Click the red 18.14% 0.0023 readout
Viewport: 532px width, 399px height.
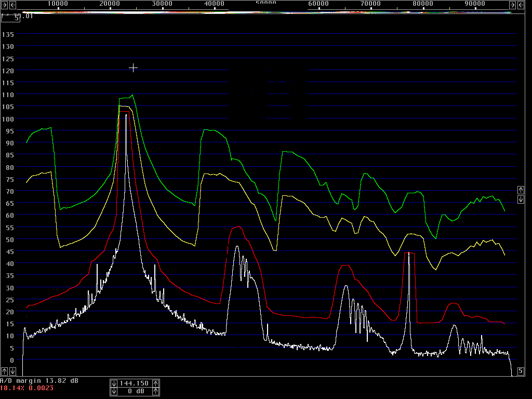click(x=27, y=388)
